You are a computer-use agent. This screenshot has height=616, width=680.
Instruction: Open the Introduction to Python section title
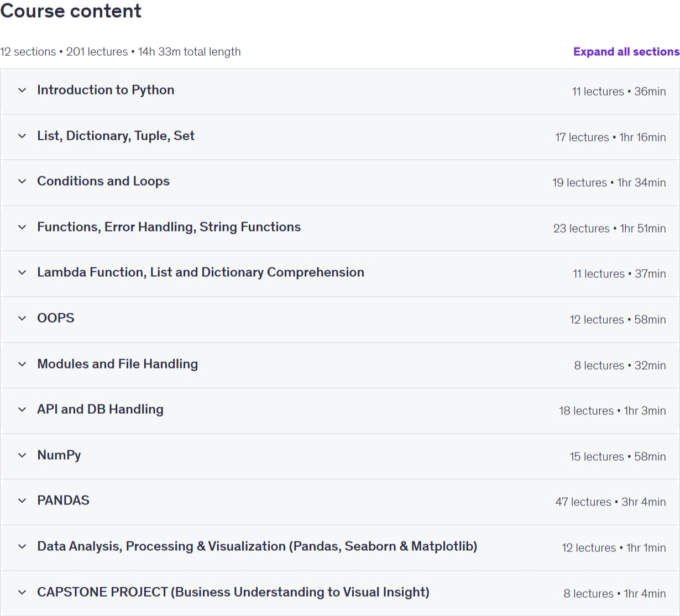click(x=106, y=90)
